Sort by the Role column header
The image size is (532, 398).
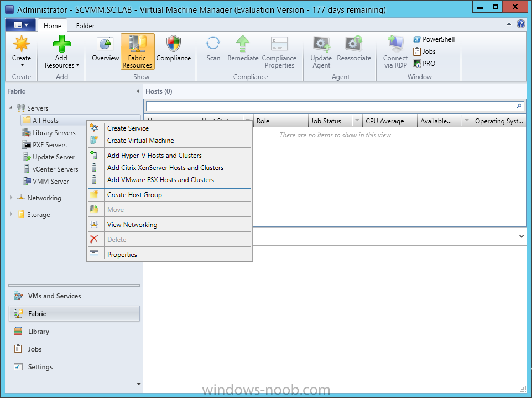(x=280, y=121)
